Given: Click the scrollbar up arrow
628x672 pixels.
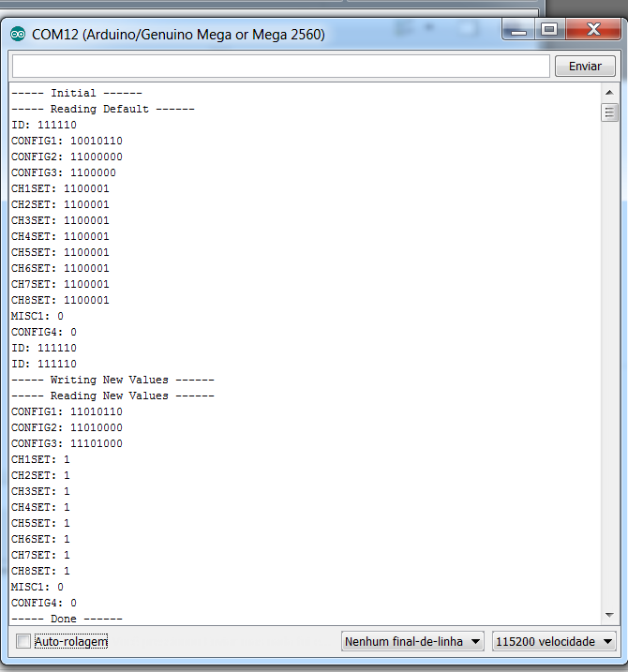Looking at the screenshot, I should pyautogui.click(x=609, y=93).
